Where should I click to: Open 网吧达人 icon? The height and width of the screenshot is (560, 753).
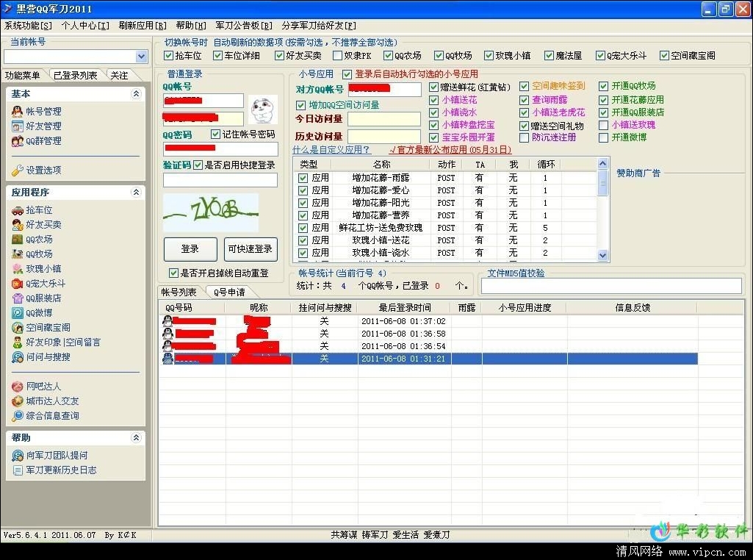pos(18,386)
